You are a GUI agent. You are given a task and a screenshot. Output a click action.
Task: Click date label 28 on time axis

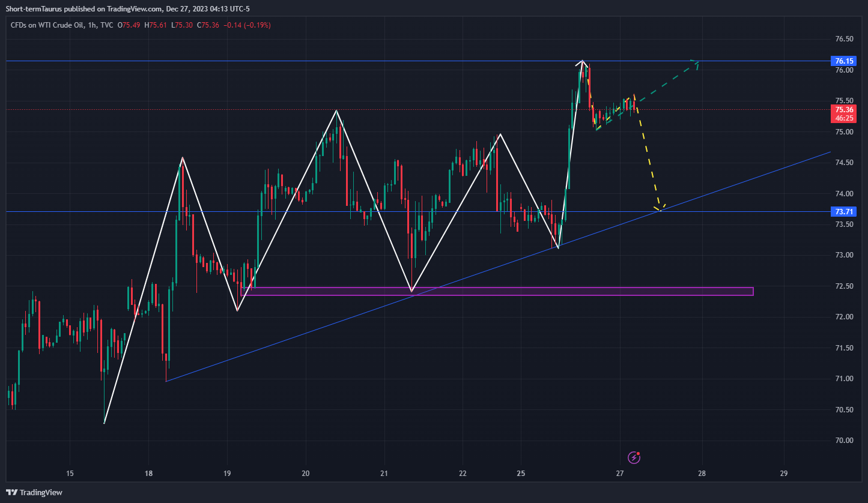(702, 474)
